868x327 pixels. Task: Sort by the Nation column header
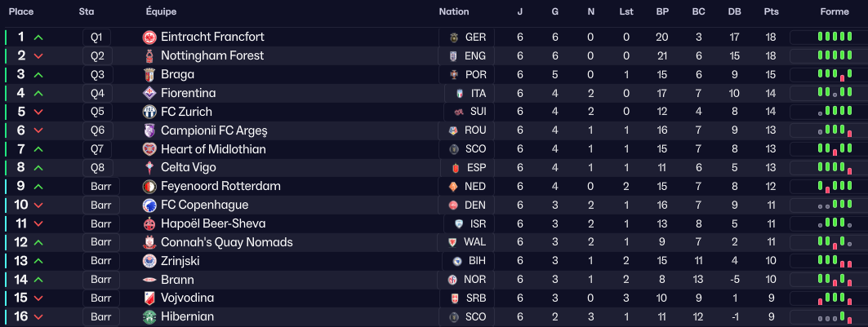coord(454,12)
